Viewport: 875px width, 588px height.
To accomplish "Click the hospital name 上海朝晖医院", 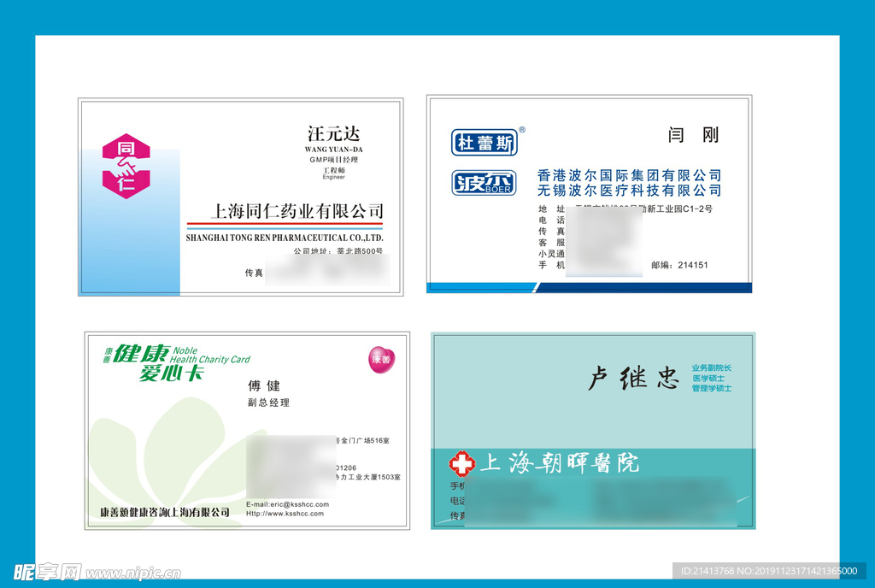I will [560, 463].
